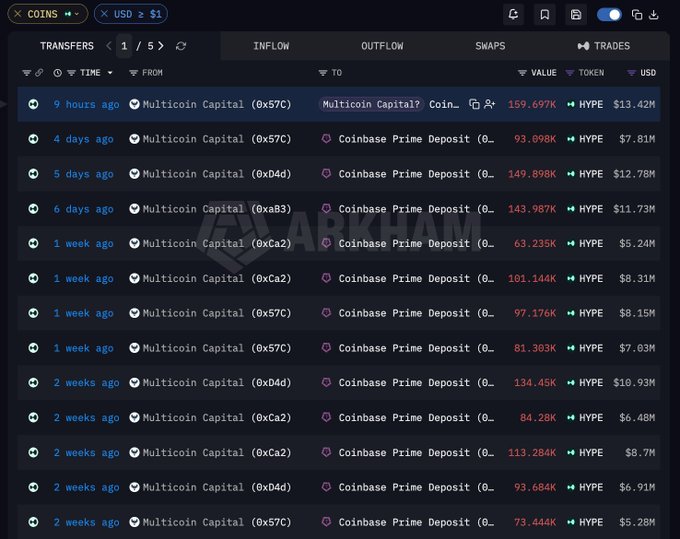The width and height of the screenshot is (680, 539).
Task: Click the Coinbase icon in the $6.48M row
Action: (326, 417)
